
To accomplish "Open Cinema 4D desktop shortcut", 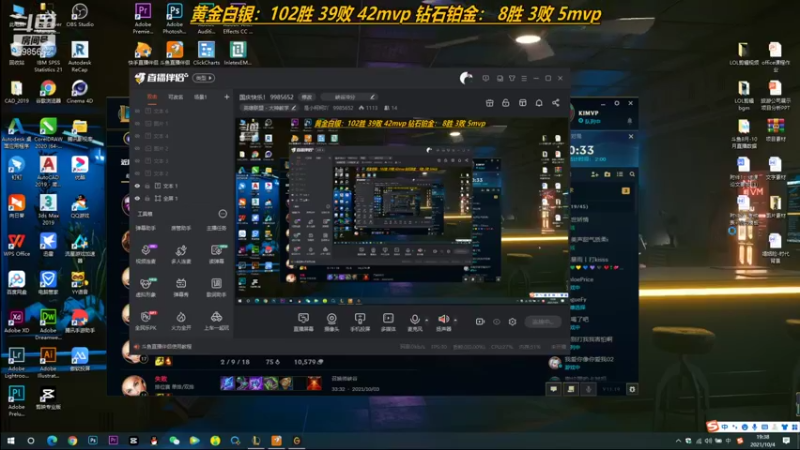I will (79, 92).
